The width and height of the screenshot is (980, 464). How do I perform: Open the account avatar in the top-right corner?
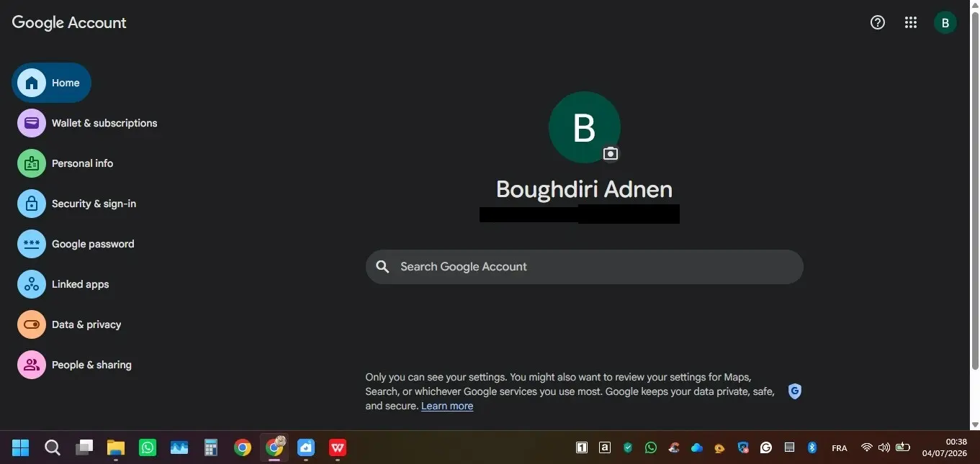[945, 22]
